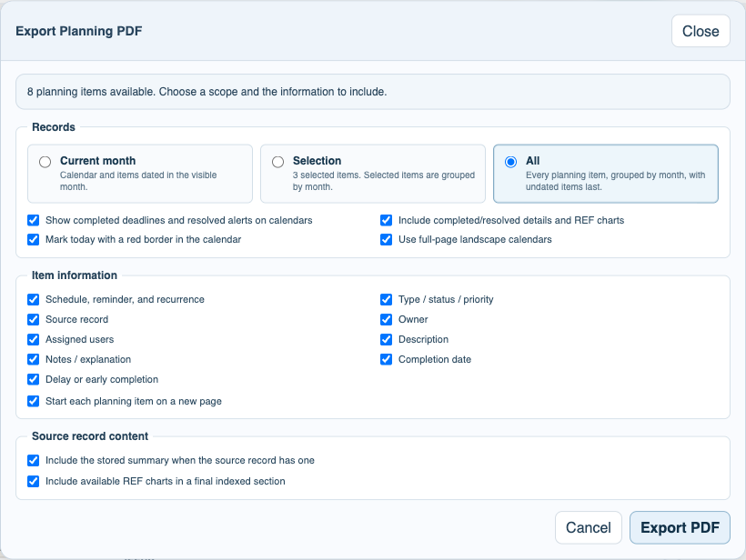Screen dimensions: 746x560
Task: Toggle Type / status / priority checkbox
Action: coord(387,299)
